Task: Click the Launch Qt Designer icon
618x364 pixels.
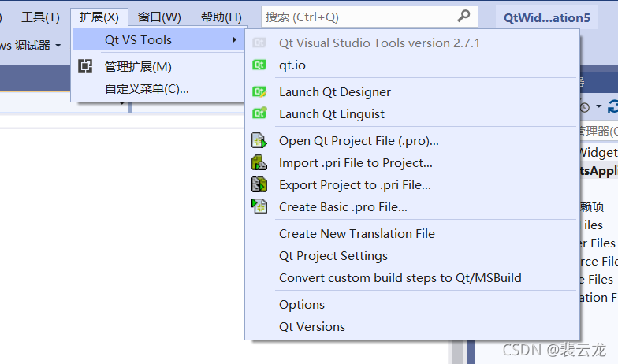Action: point(259,91)
